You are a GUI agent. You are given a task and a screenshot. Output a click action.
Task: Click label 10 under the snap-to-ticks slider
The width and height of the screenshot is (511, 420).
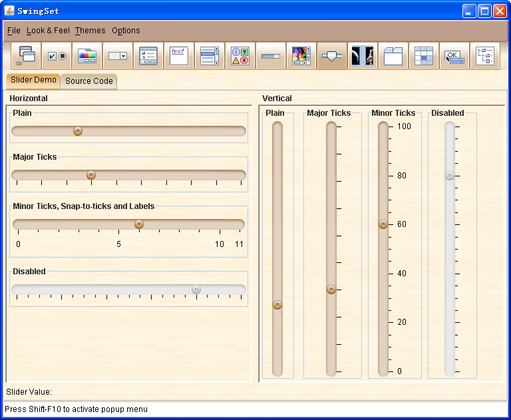[220, 244]
